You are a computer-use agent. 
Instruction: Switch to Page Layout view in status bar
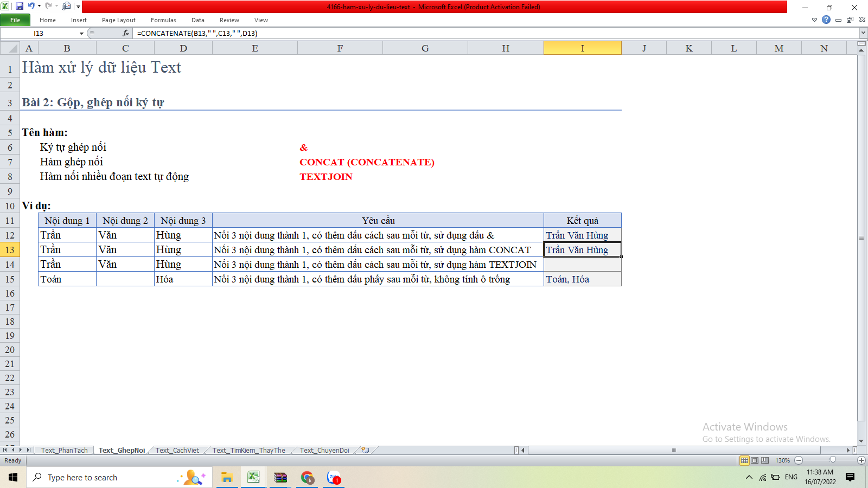click(755, 460)
